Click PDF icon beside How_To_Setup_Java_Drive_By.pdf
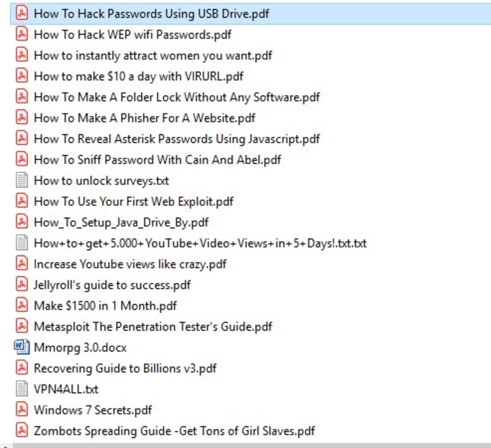 tap(22, 222)
